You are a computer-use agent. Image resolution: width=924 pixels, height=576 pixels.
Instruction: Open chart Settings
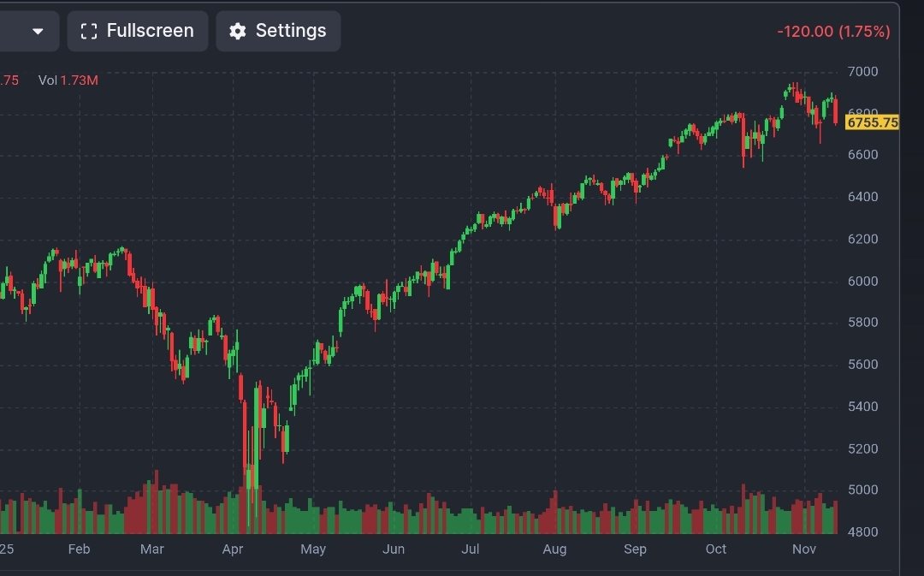pos(278,31)
